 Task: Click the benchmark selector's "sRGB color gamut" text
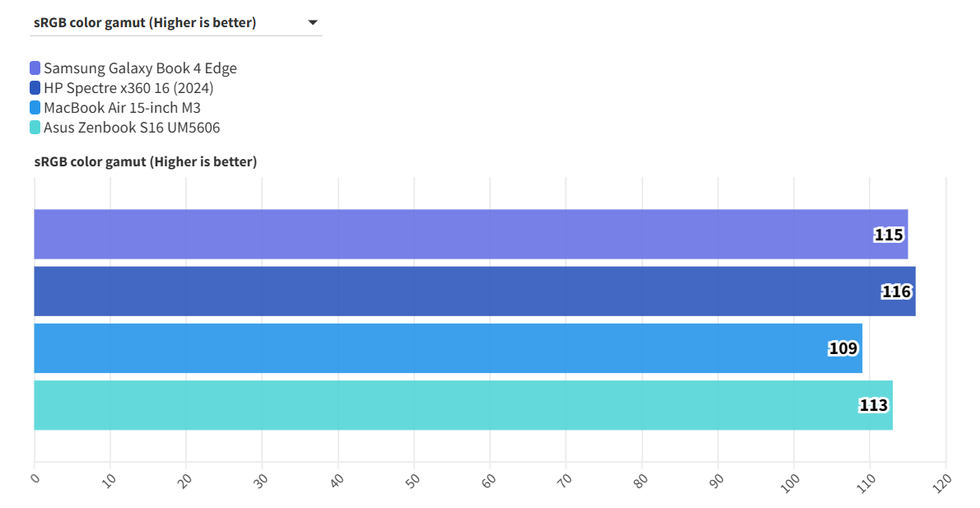144,23
